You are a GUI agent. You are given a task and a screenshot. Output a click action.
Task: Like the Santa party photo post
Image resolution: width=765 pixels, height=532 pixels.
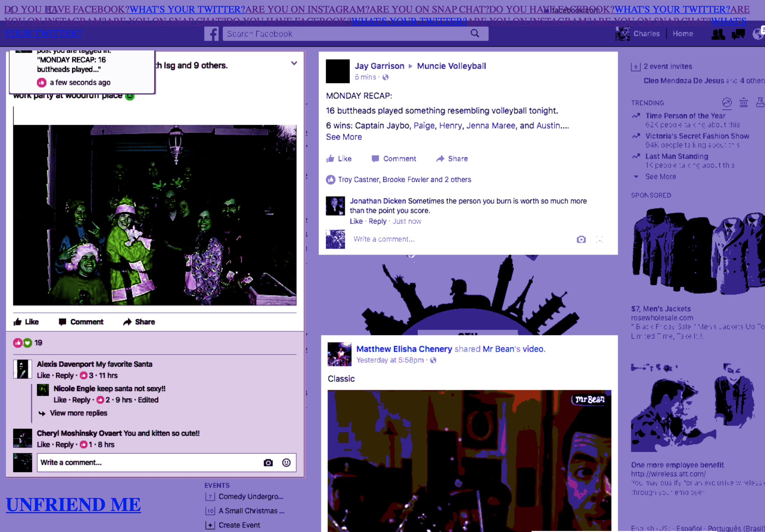point(26,322)
